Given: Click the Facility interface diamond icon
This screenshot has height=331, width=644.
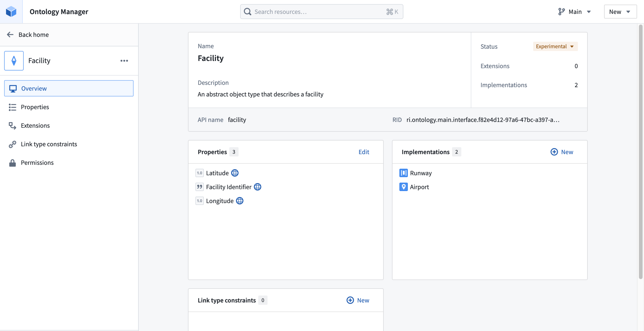Looking at the screenshot, I should click(x=14, y=61).
